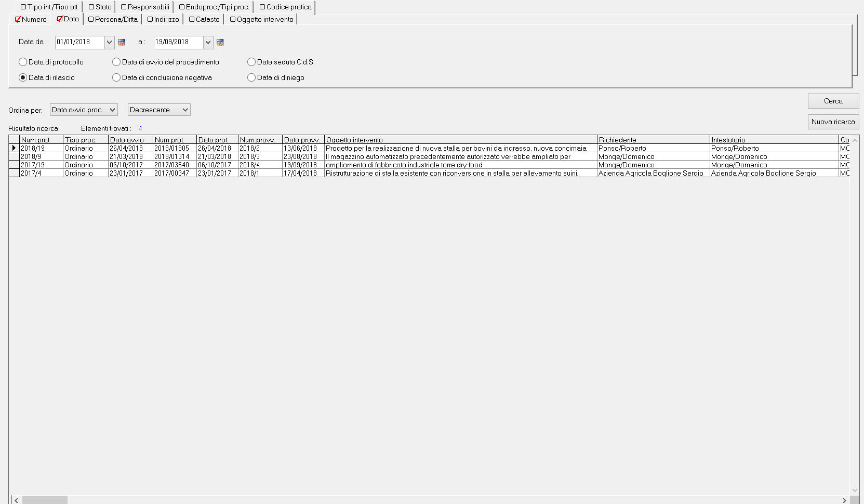Click the current row indicator arrow
The image size is (864, 504).
click(x=14, y=148)
